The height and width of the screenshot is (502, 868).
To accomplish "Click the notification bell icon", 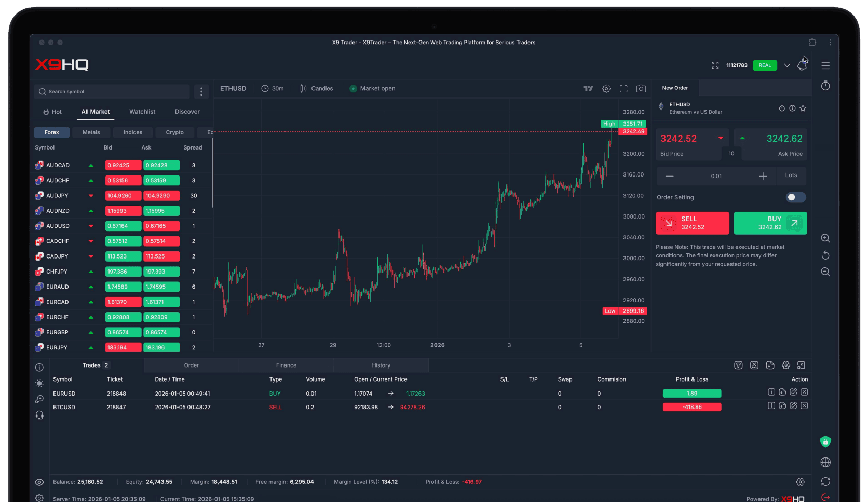I will [802, 65].
